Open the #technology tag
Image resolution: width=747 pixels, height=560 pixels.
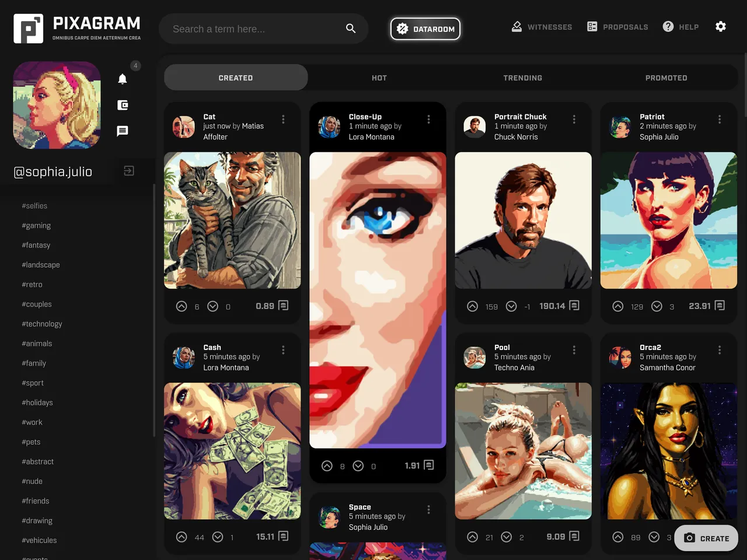42,324
